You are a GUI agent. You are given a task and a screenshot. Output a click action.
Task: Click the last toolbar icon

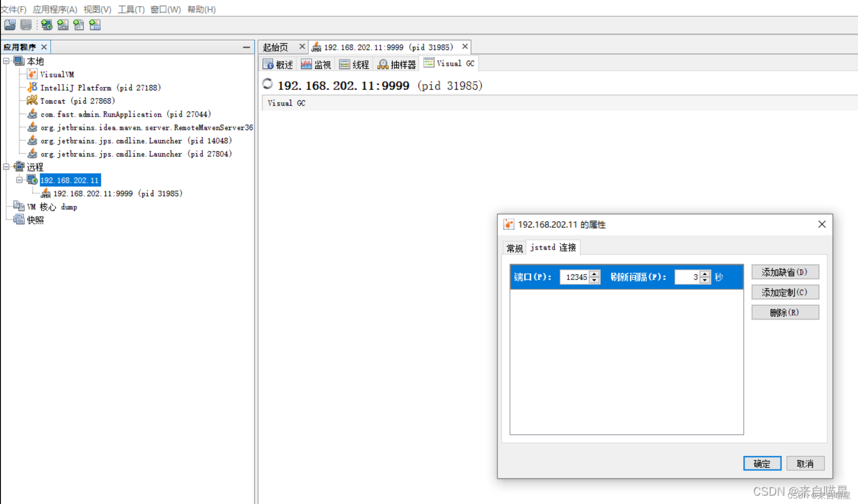click(x=95, y=25)
